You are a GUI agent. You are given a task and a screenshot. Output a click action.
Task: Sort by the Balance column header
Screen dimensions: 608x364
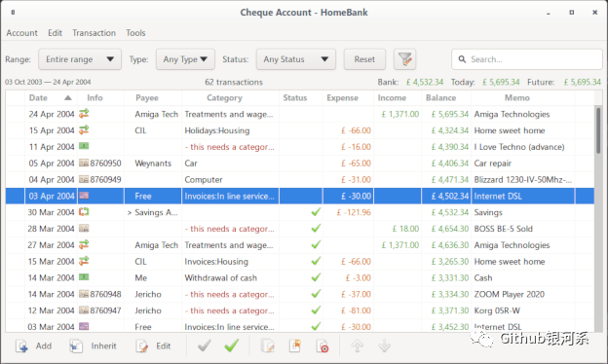pyautogui.click(x=446, y=98)
